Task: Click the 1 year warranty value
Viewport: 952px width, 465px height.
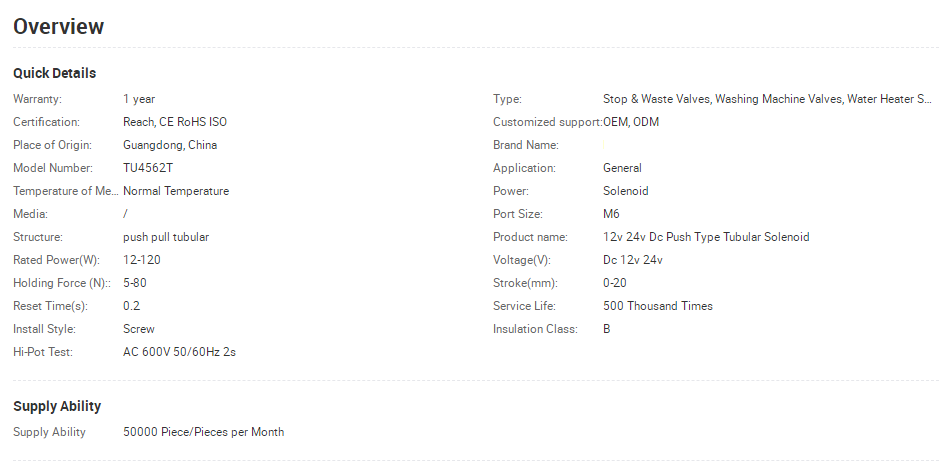Action: coord(139,99)
